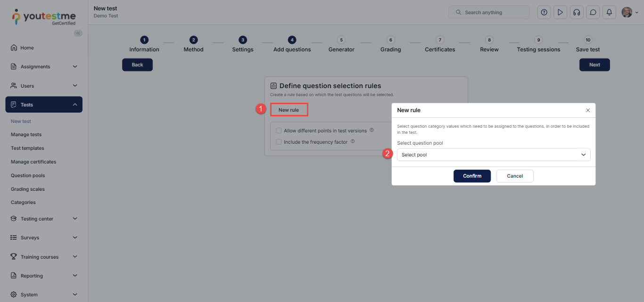
Task: Open the notifications bell
Action: 609,13
